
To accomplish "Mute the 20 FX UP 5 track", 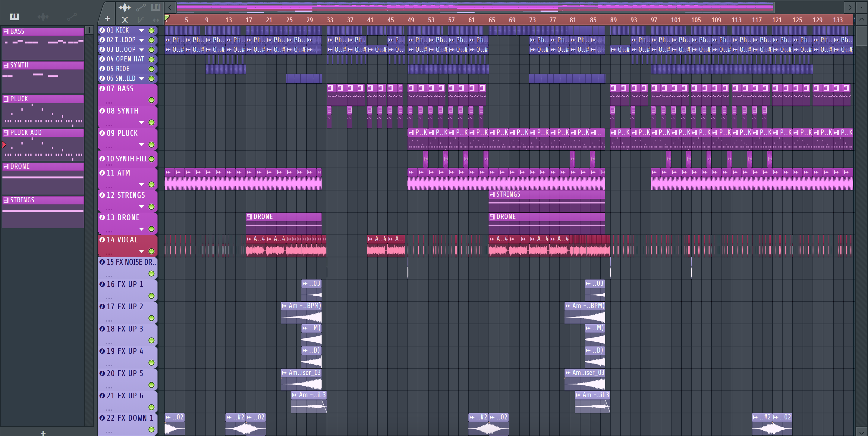I will click(152, 385).
